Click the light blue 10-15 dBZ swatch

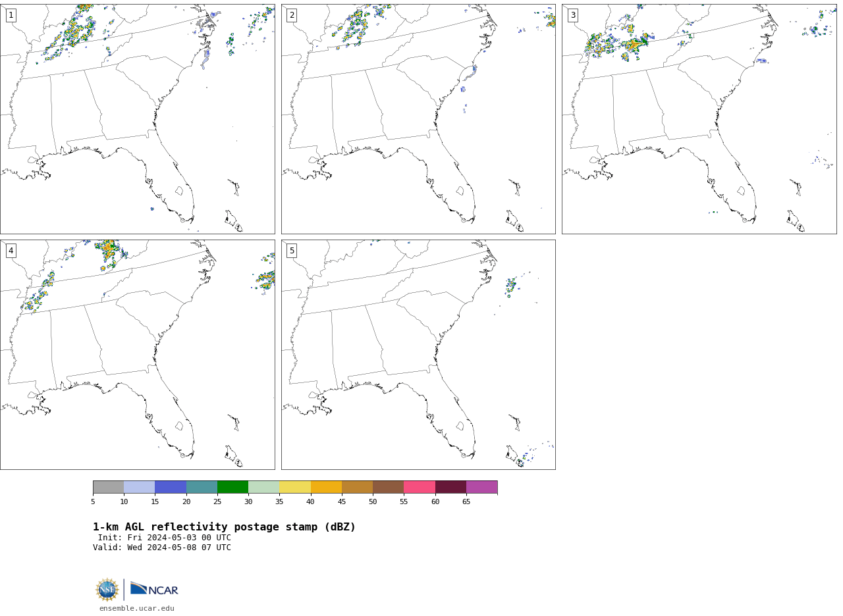pyautogui.click(x=139, y=487)
